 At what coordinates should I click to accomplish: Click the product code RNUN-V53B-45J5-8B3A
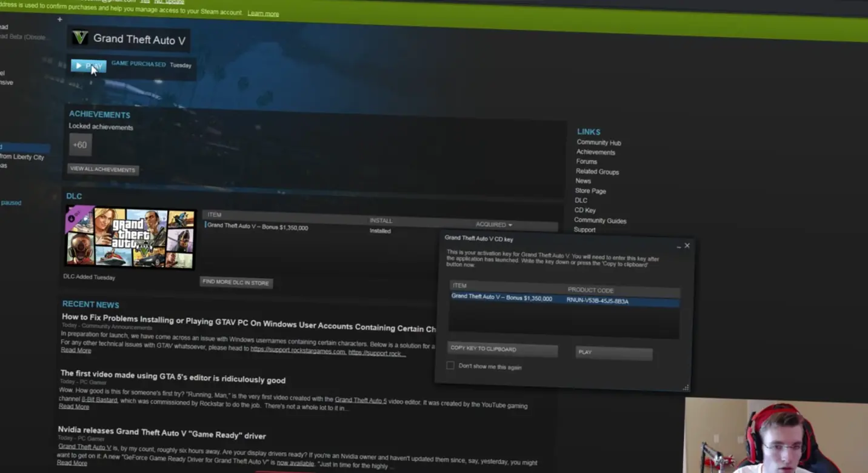click(x=598, y=301)
